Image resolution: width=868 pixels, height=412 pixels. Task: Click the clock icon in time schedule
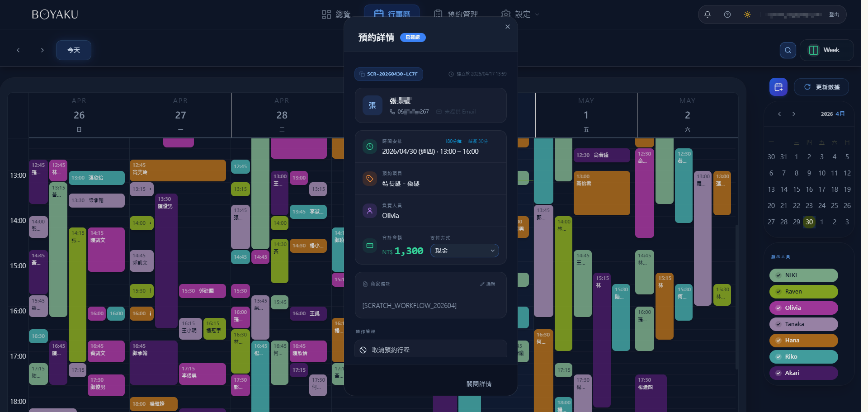click(370, 147)
